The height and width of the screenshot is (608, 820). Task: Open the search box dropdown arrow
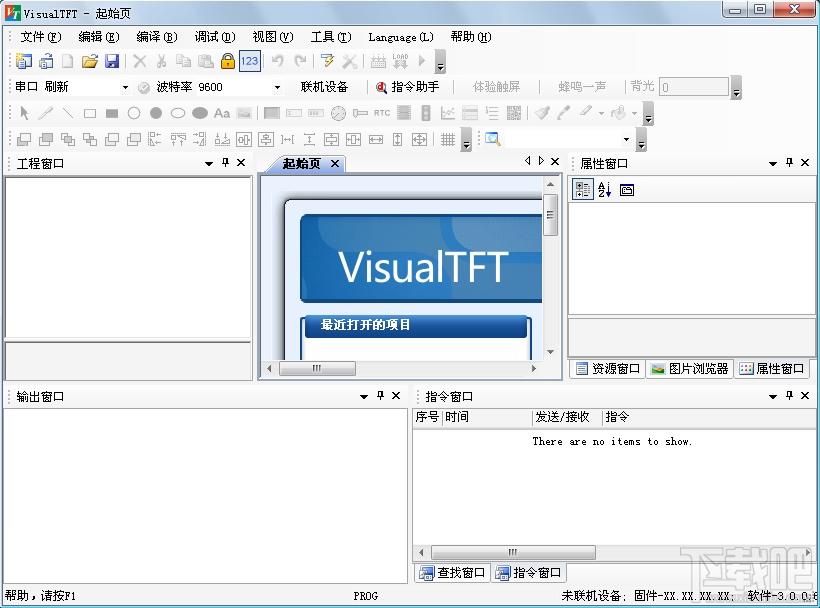click(x=626, y=140)
